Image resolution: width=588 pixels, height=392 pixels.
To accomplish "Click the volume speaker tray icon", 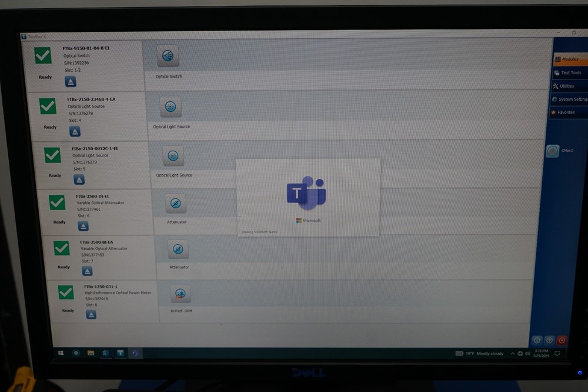I will (527, 353).
